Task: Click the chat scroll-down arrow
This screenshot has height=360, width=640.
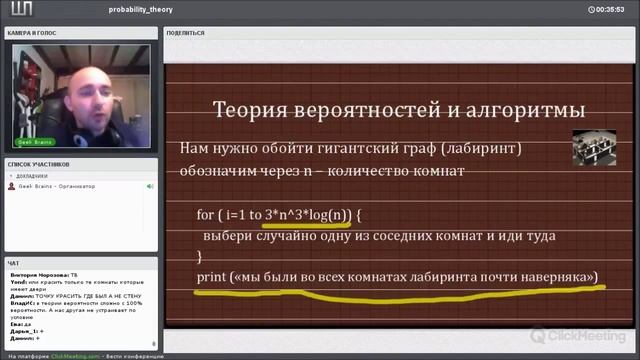Action: tap(153, 344)
